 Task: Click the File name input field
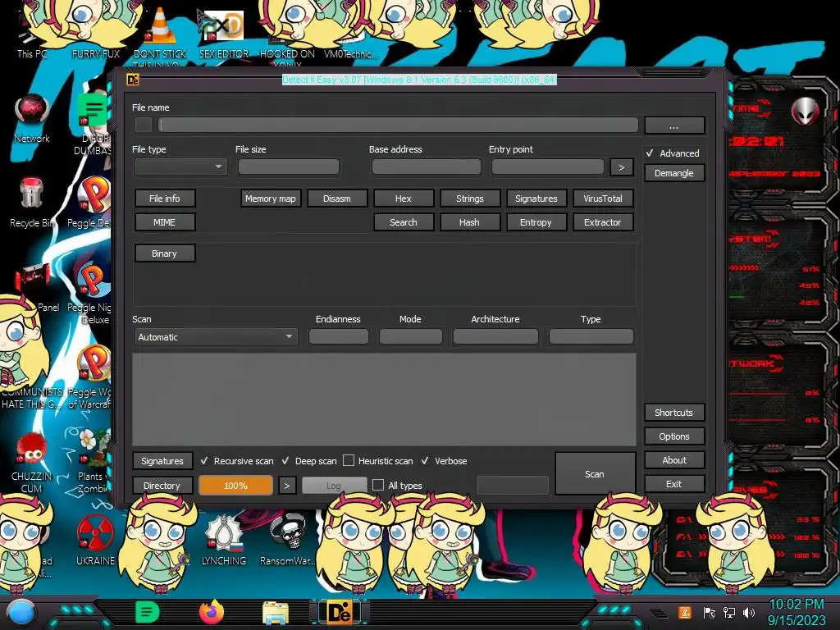click(x=398, y=125)
